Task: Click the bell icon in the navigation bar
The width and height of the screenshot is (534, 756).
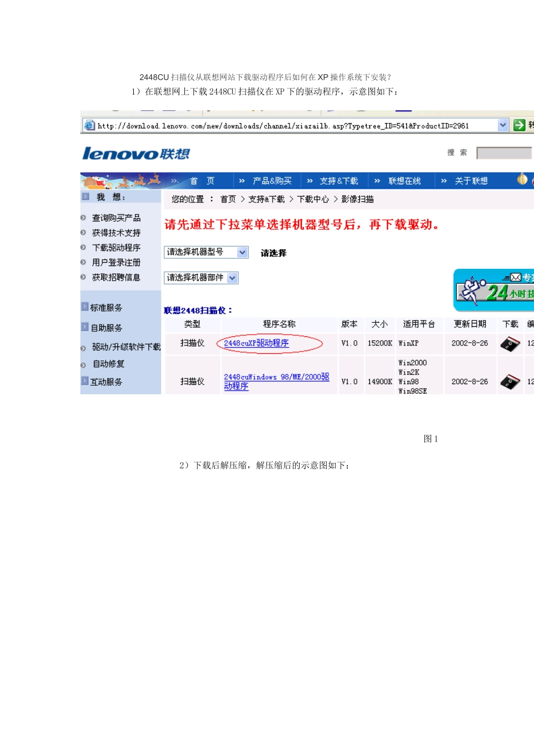Action: (523, 179)
